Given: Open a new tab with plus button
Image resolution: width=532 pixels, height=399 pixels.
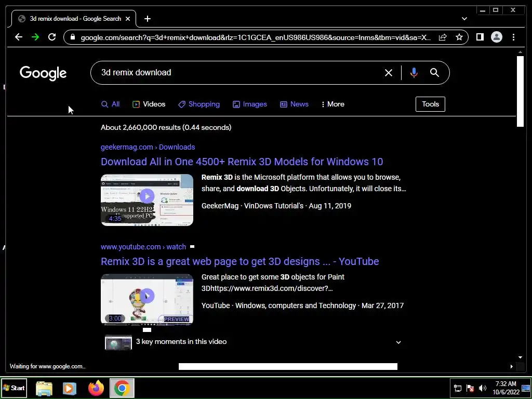Looking at the screenshot, I should tap(147, 19).
